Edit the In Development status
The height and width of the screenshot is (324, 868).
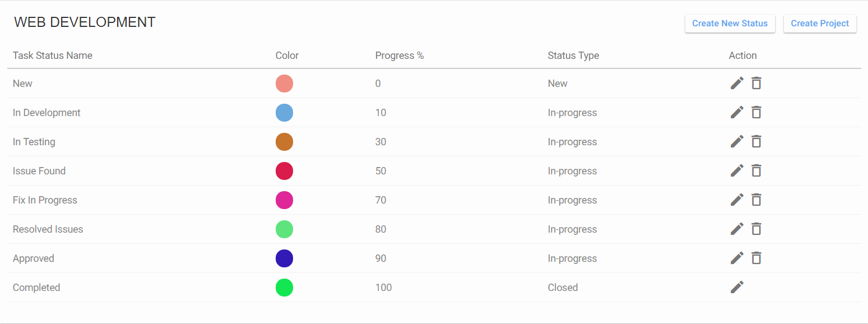(737, 112)
